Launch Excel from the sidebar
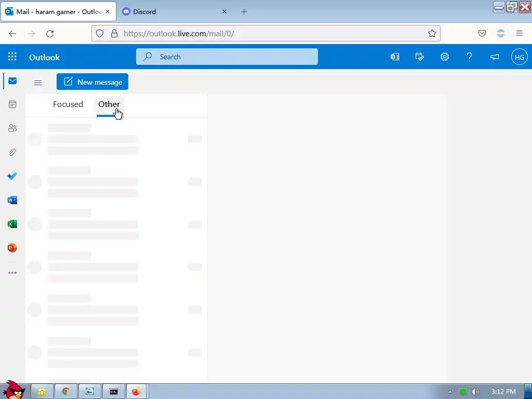This screenshot has height=399, width=532. pyautogui.click(x=12, y=224)
